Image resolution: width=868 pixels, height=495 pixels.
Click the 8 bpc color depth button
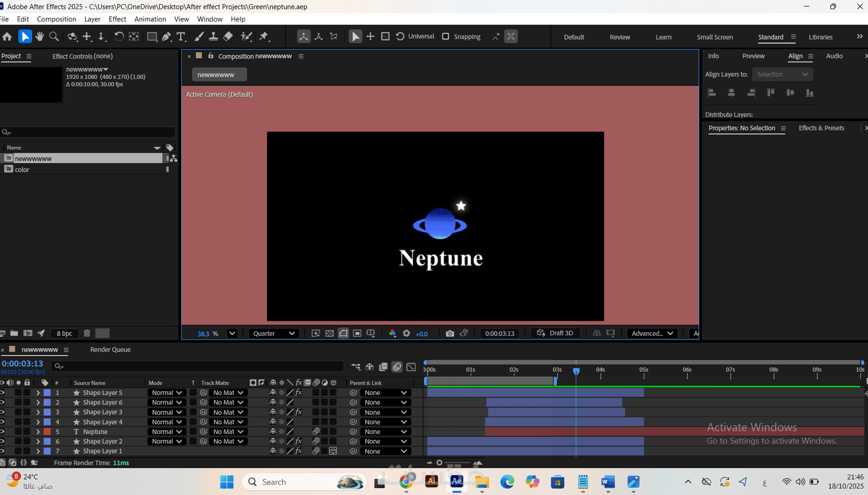point(64,333)
